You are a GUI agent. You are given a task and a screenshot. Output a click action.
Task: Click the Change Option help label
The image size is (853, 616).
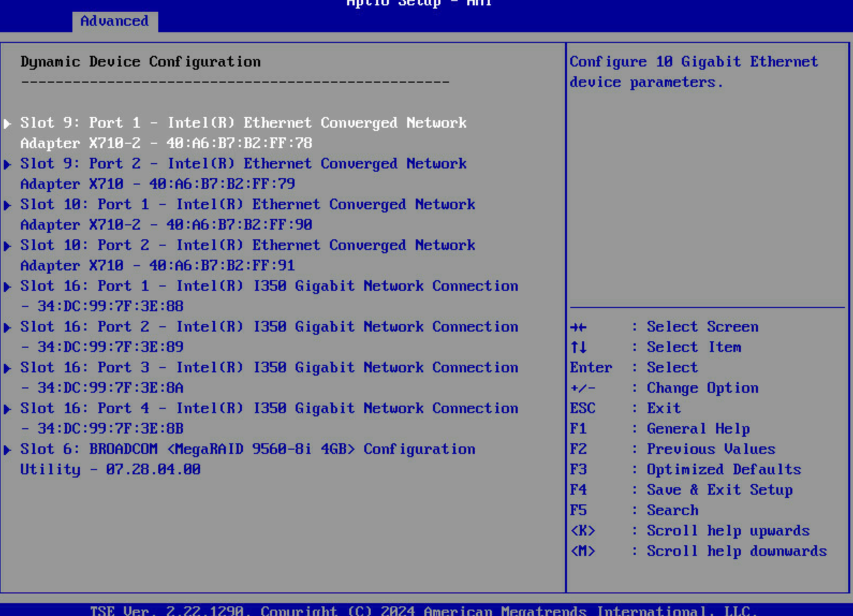point(703,388)
